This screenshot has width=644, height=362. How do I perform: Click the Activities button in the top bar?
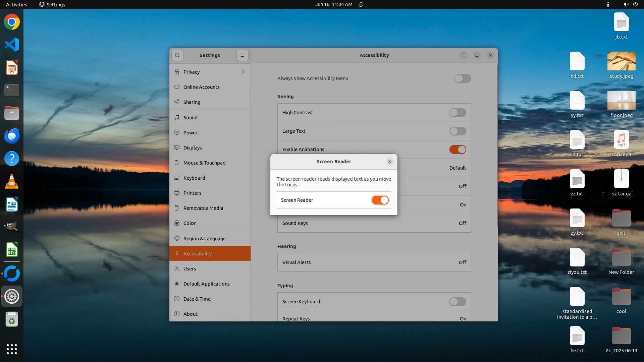pos(16,4)
